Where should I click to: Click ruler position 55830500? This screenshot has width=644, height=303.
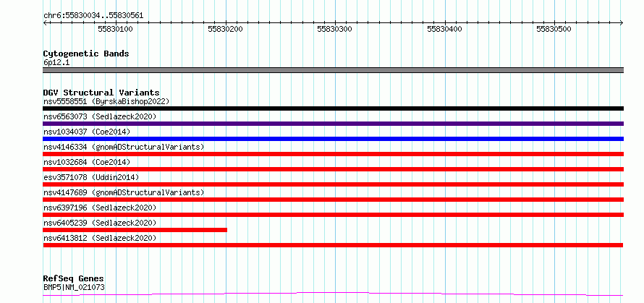click(554, 29)
